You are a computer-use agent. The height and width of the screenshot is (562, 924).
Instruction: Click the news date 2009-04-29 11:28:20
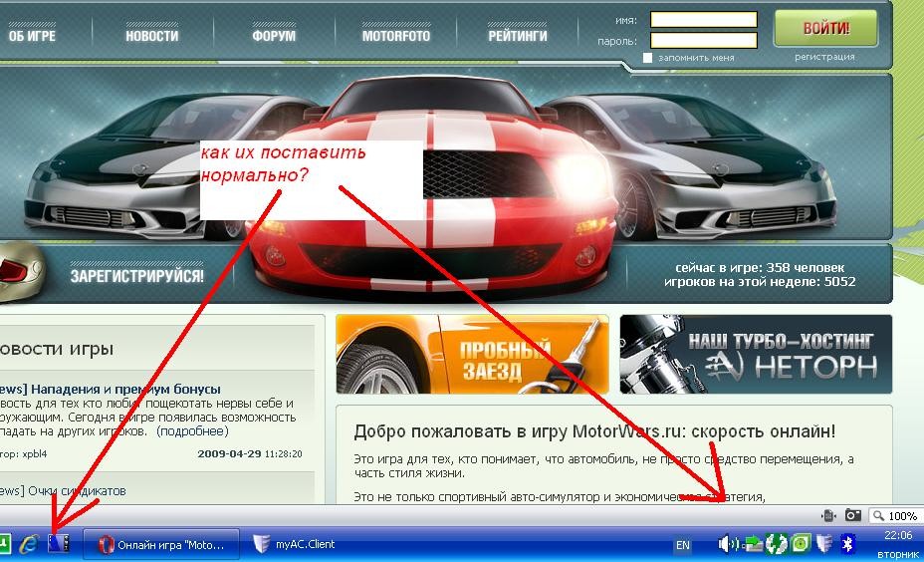click(x=250, y=454)
